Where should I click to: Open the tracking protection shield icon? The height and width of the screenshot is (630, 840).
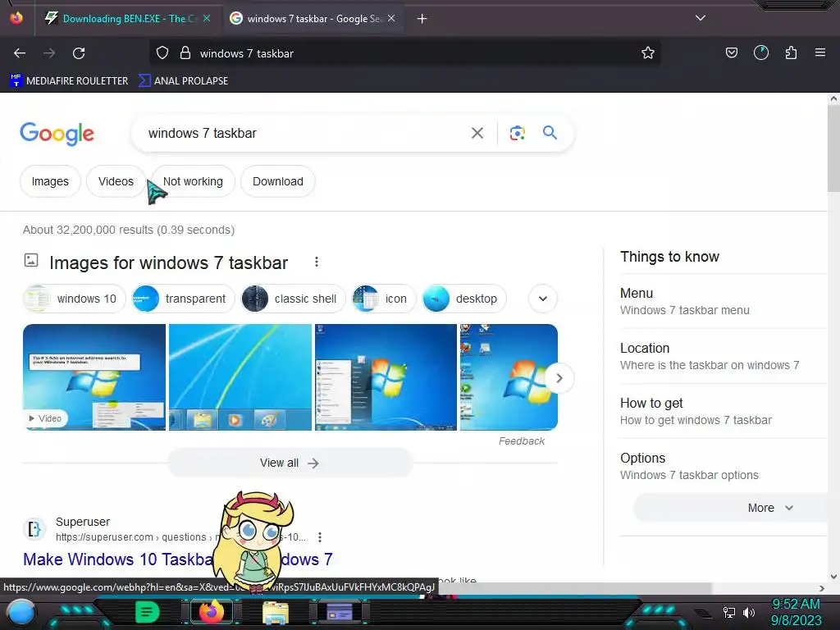(x=162, y=53)
